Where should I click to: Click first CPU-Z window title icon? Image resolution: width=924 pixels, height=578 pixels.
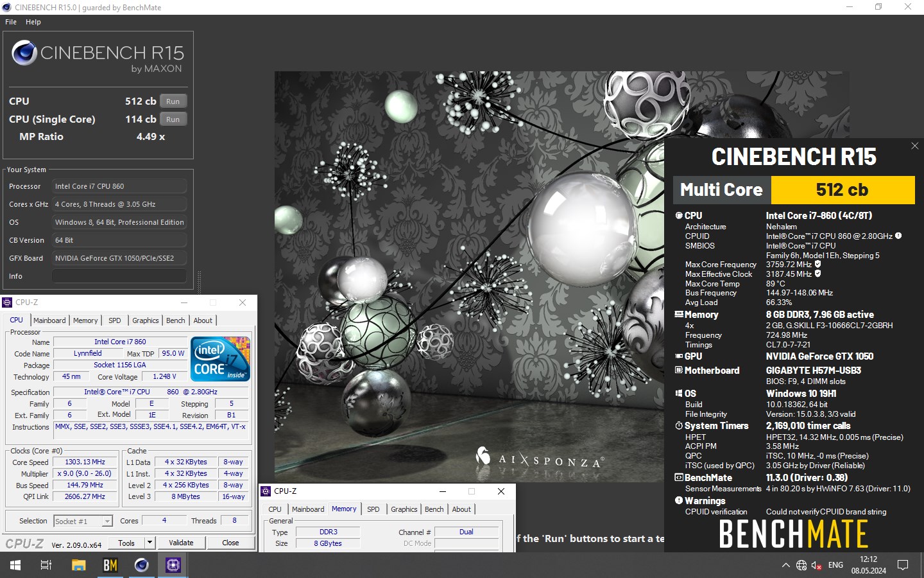(x=7, y=302)
